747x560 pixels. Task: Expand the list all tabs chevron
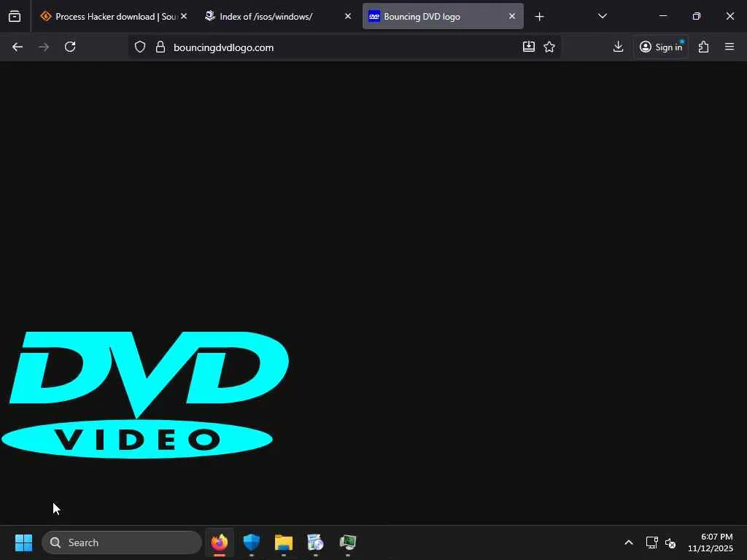click(x=602, y=16)
